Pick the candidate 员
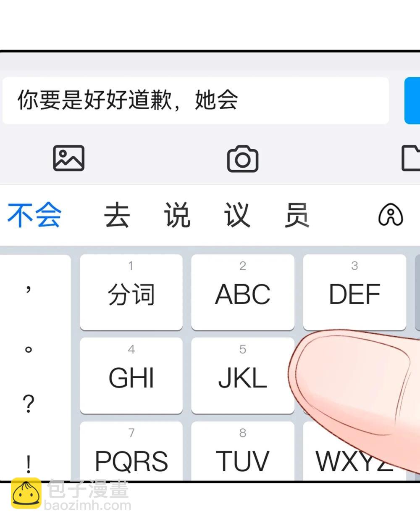This screenshot has width=420, height=522. click(297, 215)
